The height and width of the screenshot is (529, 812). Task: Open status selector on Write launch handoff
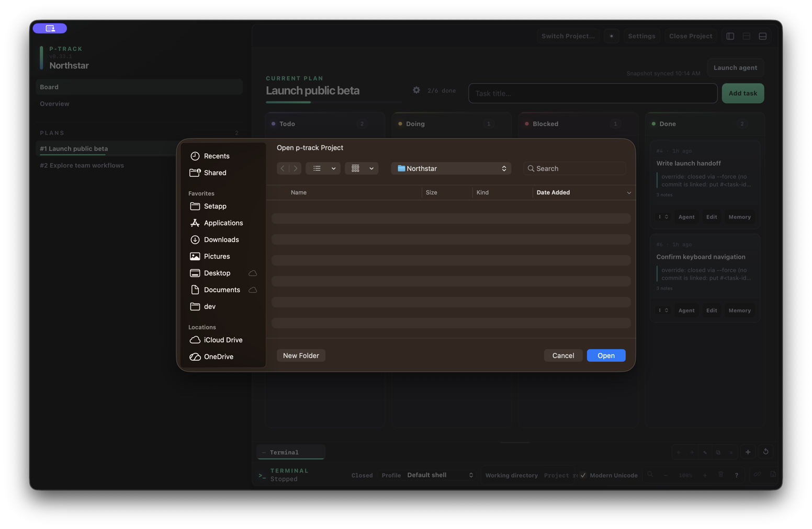[x=663, y=217]
